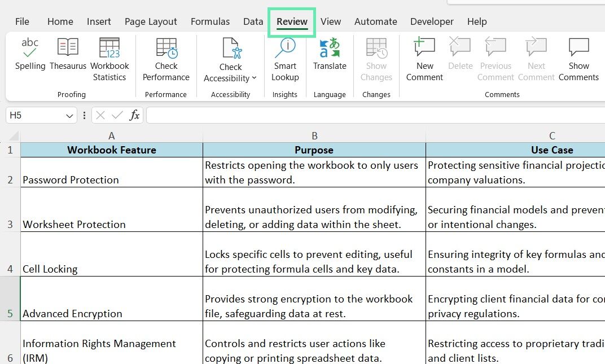Click the 'Workbook Feature' header cell
Image resolution: width=605 pixels, height=364 pixels.
click(x=112, y=150)
